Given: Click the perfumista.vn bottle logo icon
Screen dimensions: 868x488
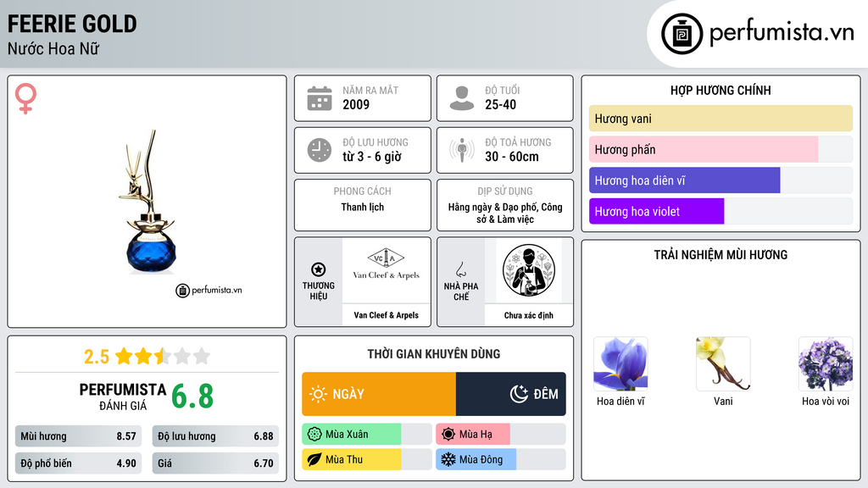Looking at the screenshot, I should tap(682, 34).
